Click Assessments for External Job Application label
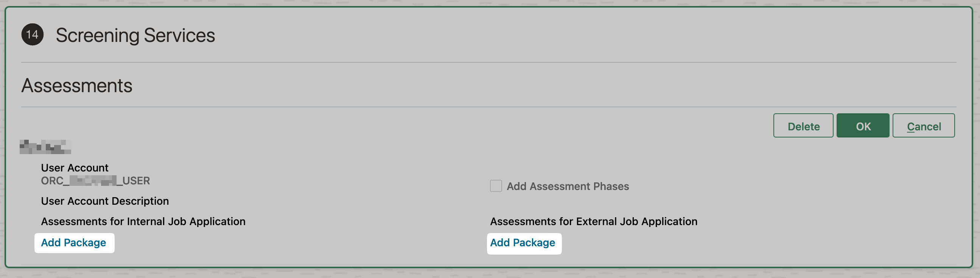The width and height of the screenshot is (980, 278). point(593,221)
